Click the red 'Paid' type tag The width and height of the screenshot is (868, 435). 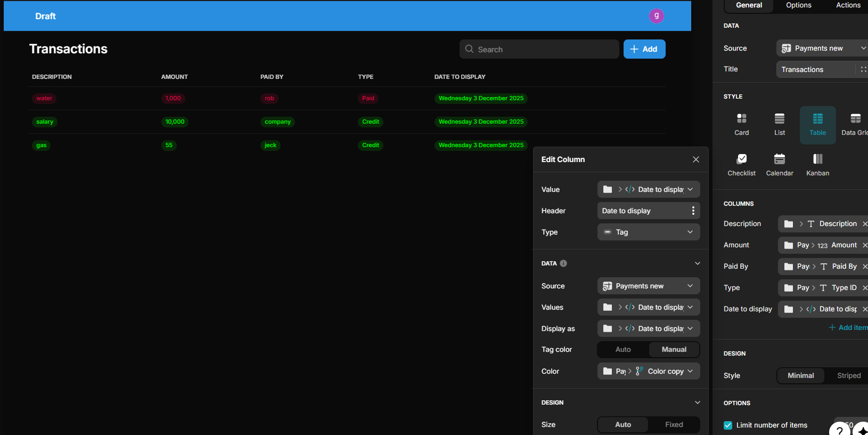(x=369, y=98)
